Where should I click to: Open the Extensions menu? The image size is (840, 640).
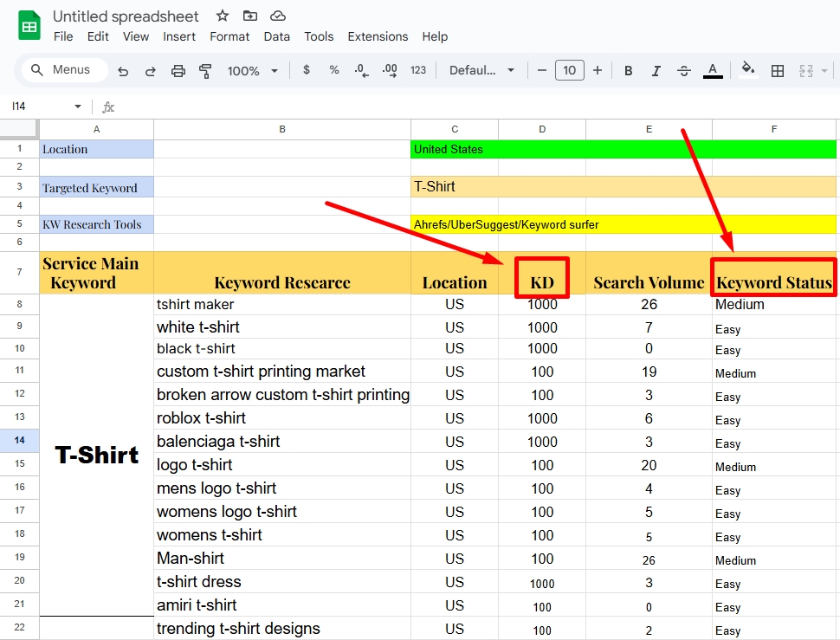[x=378, y=36]
